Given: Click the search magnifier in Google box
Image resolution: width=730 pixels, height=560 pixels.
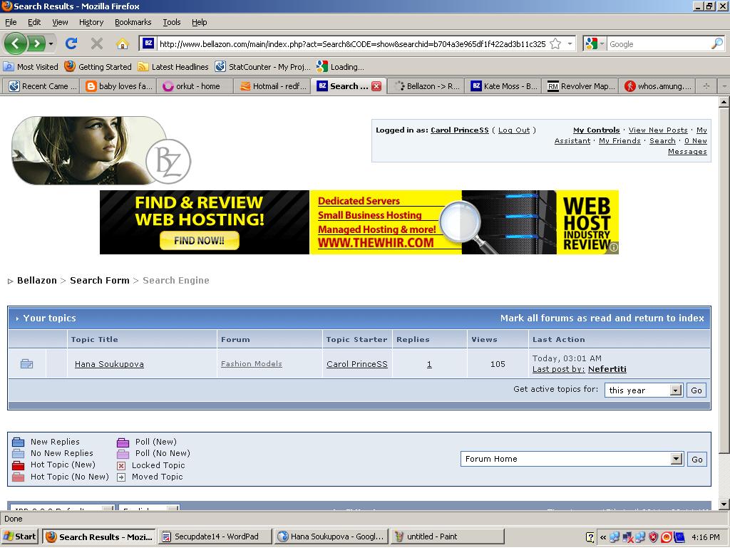Looking at the screenshot, I should pyautogui.click(x=716, y=43).
